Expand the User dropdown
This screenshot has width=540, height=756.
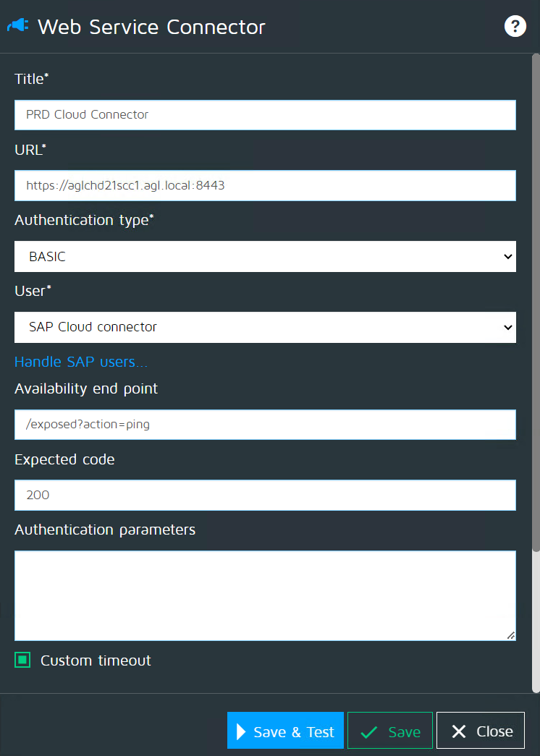click(265, 327)
